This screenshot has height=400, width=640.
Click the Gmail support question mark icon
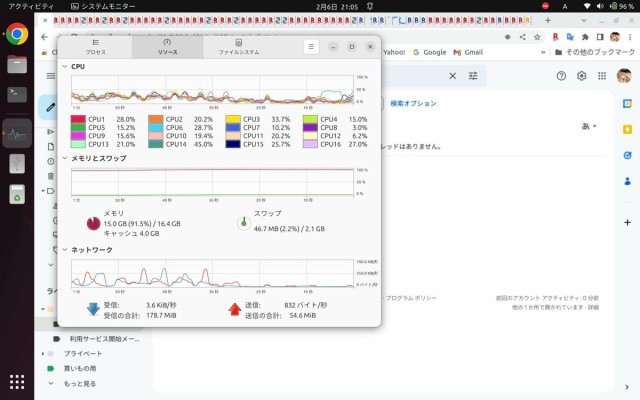(561, 76)
